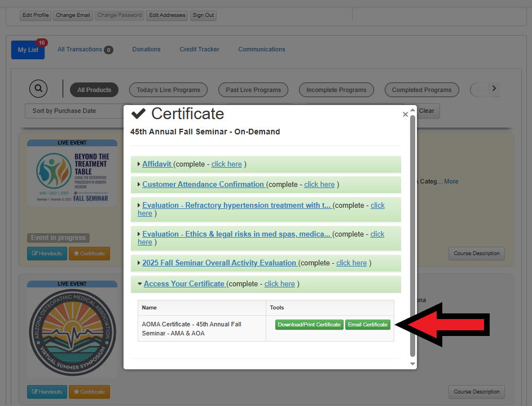Click the magnifying glass search icon
Viewport: 532px width, 406px height.
[38, 89]
